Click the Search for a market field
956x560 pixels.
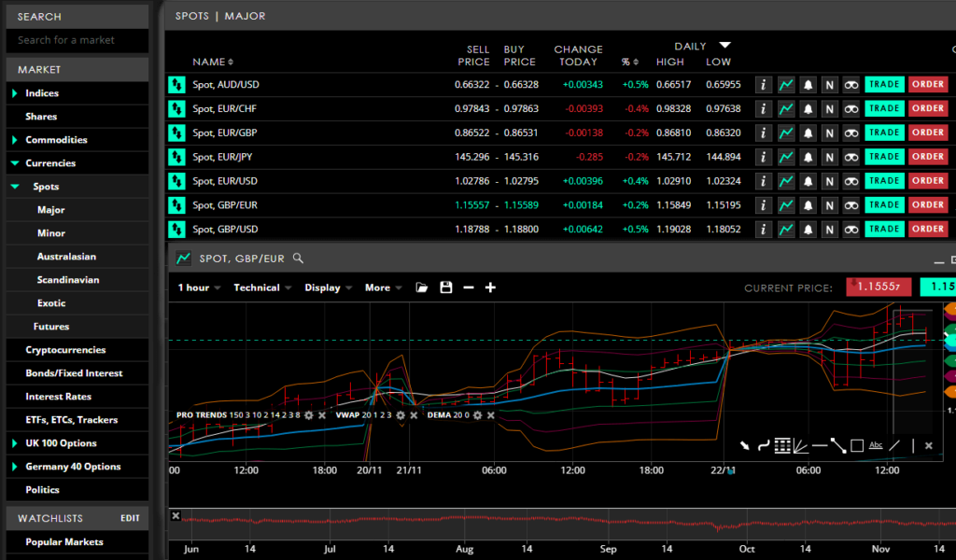[77, 40]
